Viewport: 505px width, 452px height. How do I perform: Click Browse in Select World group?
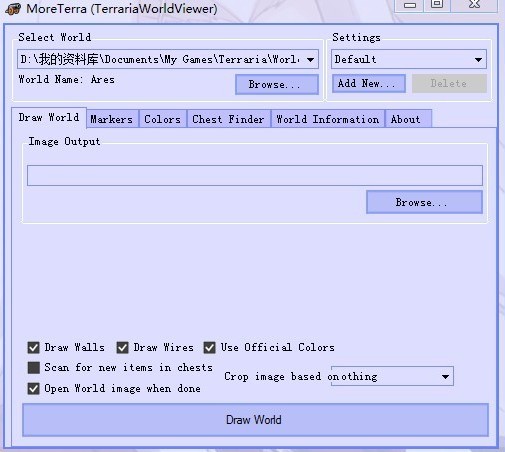[277, 85]
